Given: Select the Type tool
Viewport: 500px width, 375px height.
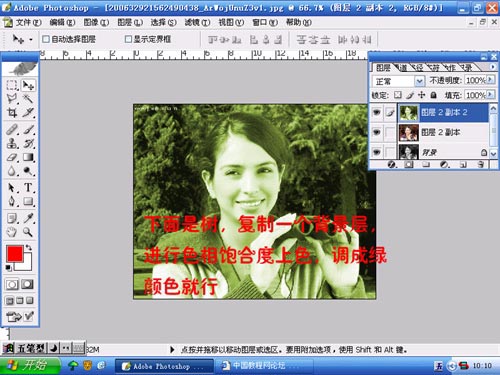Looking at the screenshot, I should coord(28,188).
